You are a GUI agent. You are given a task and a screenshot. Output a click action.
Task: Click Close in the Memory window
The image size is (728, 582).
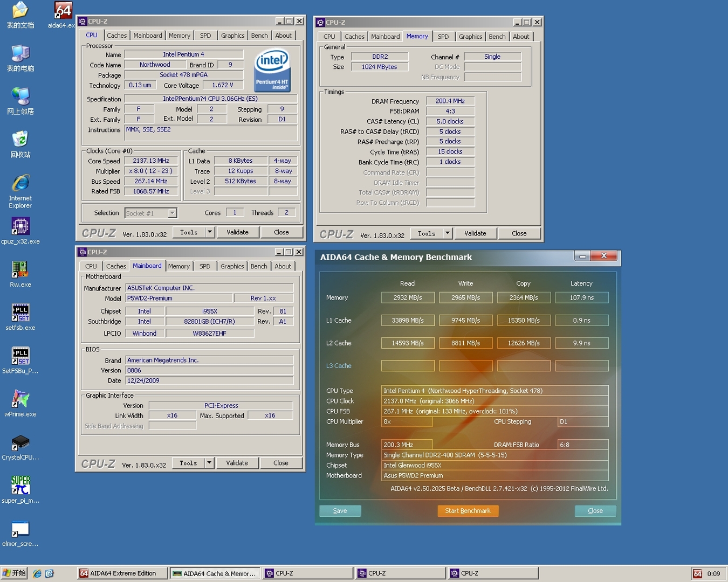point(519,233)
